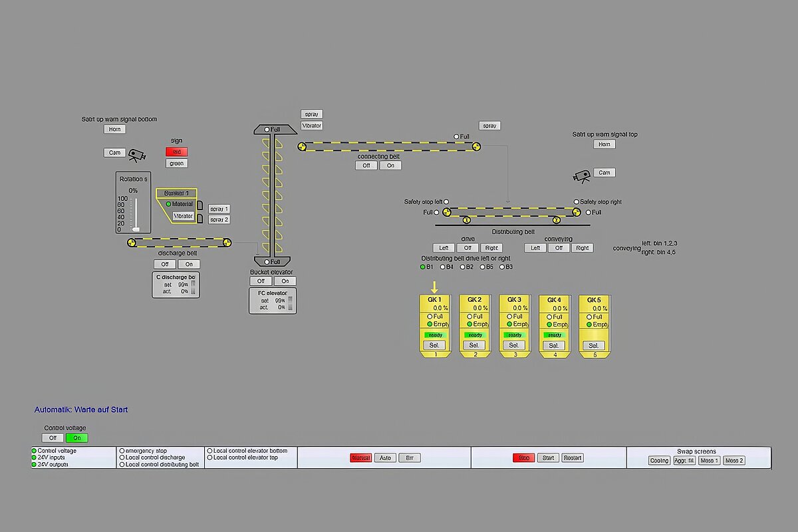Image resolution: width=798 pixels, height=532 pixels.
Task: Turn control voltage On
Action: click(x=76, y=438)
